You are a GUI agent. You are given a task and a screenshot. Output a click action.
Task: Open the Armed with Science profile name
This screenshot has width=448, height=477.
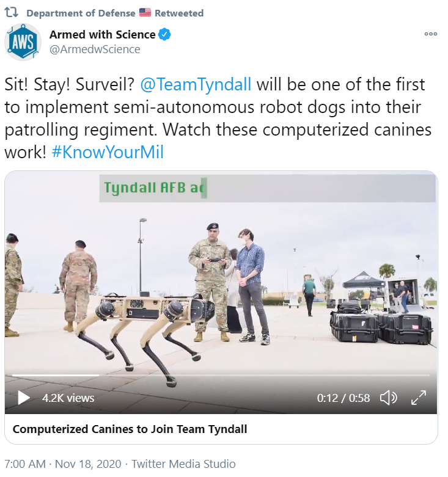point(102,35)
